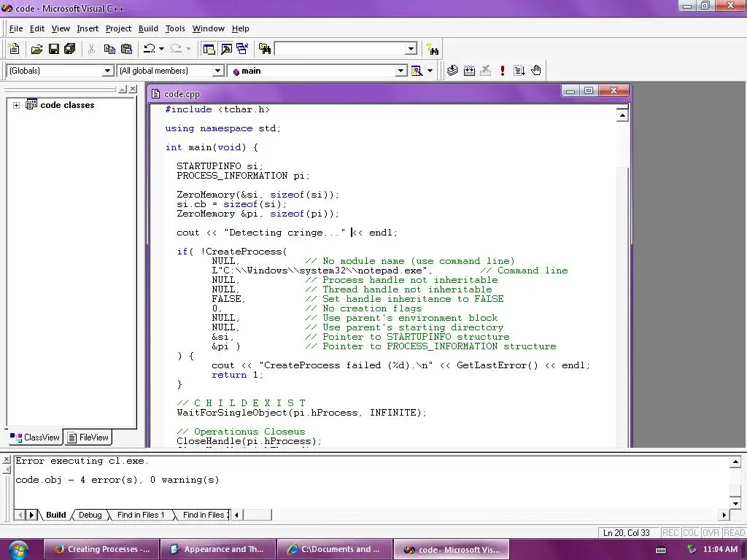Open the WizardBar actions dropdown arrow
This screenshot has width=747, height=560.
430,71
